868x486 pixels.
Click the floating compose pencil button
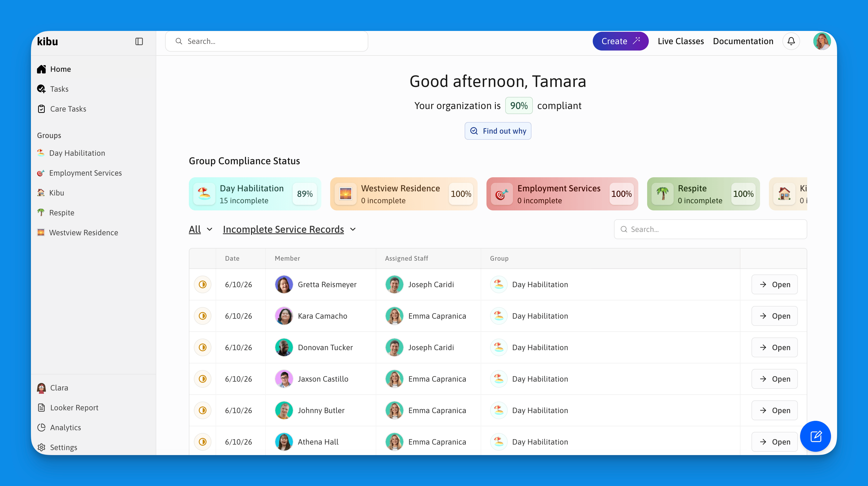coord(816,436)
